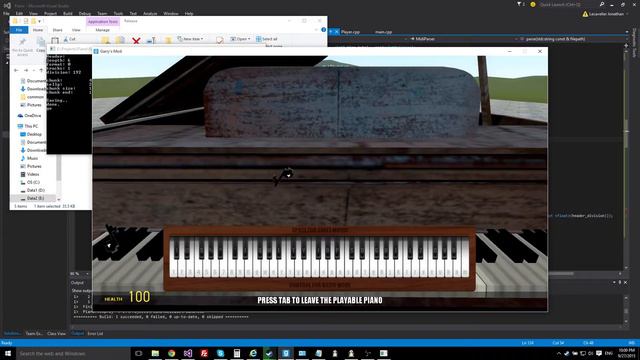Viewport: 640px width, 360px height.
Task: Open Calculator from the taskbar
Action: [237, 353]
